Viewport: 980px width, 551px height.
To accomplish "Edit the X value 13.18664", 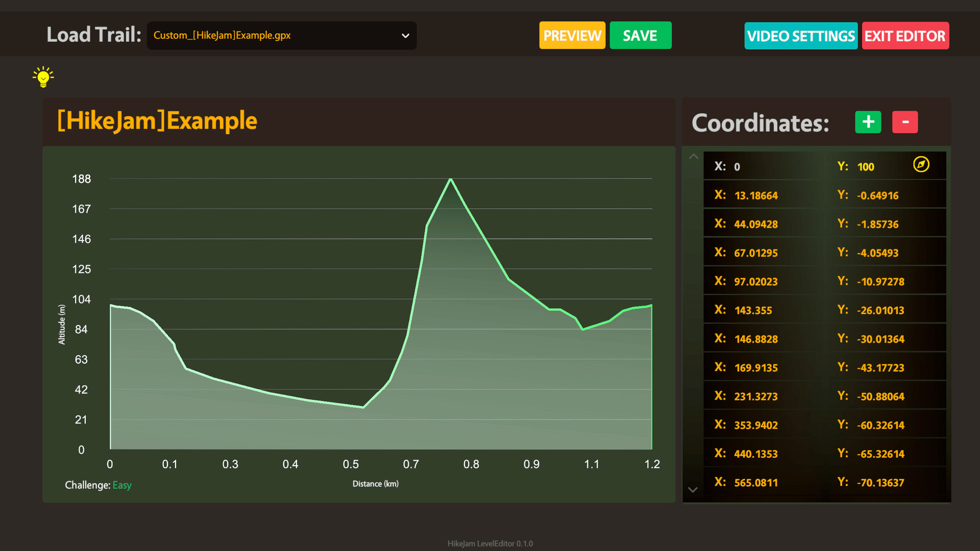I will pos(755,195).
